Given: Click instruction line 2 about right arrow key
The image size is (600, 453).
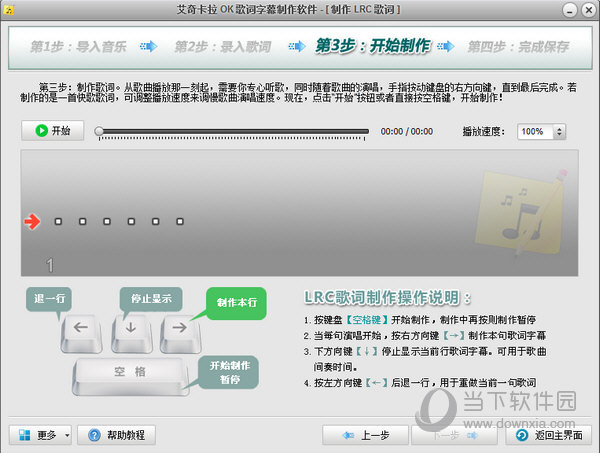Looking at the screenshot, I should point(425,336).
